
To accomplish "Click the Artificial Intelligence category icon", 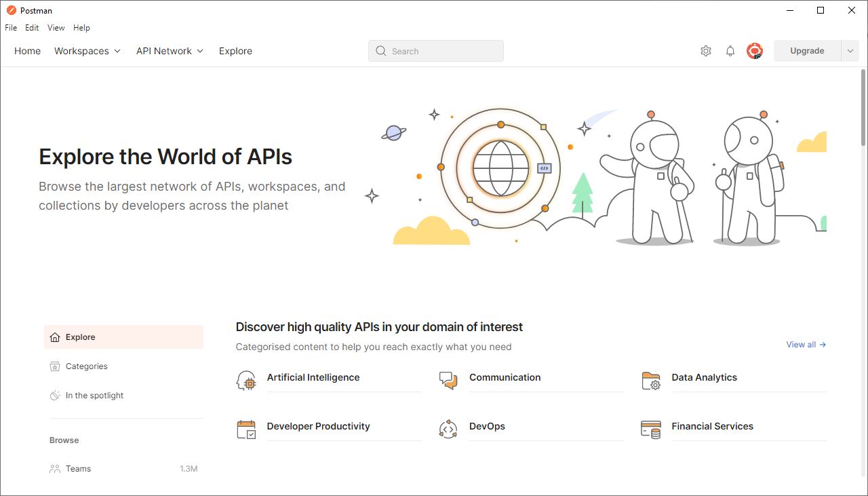I will coord(246,381).
